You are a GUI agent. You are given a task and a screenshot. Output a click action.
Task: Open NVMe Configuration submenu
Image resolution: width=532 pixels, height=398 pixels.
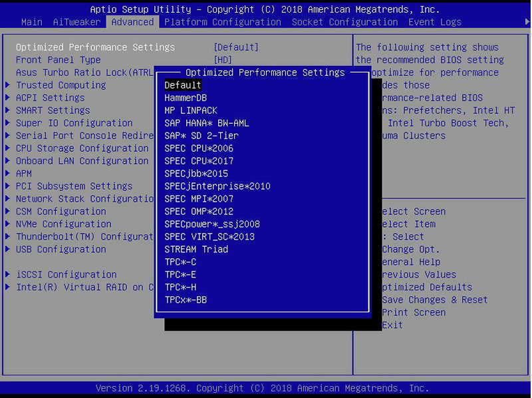coord(63,224)
